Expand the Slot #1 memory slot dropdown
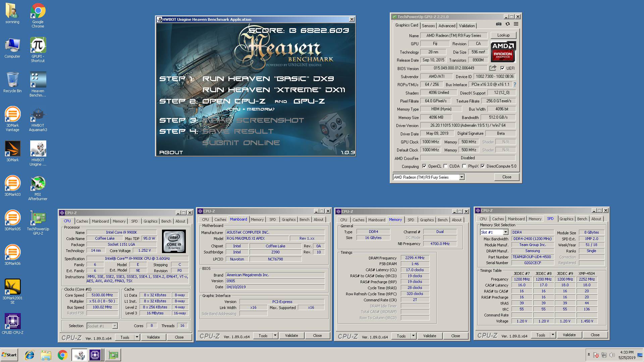The height and width of the screenshot is (362, 644). tap(505, 232)
